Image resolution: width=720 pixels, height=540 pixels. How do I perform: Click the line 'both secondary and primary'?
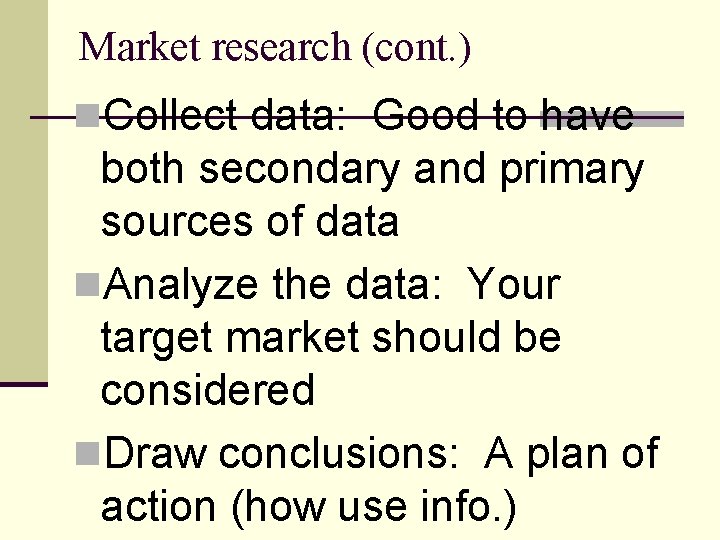372,169
